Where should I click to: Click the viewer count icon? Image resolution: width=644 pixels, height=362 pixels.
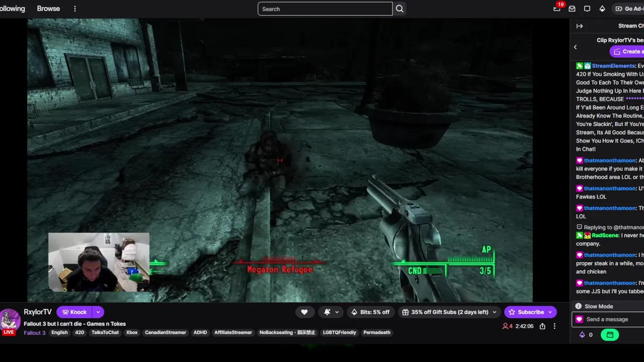point(505,326)
